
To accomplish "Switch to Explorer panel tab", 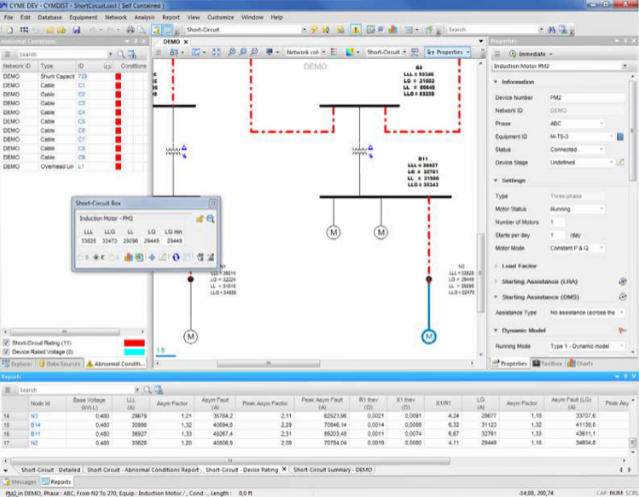I will [x=18, y=364].
